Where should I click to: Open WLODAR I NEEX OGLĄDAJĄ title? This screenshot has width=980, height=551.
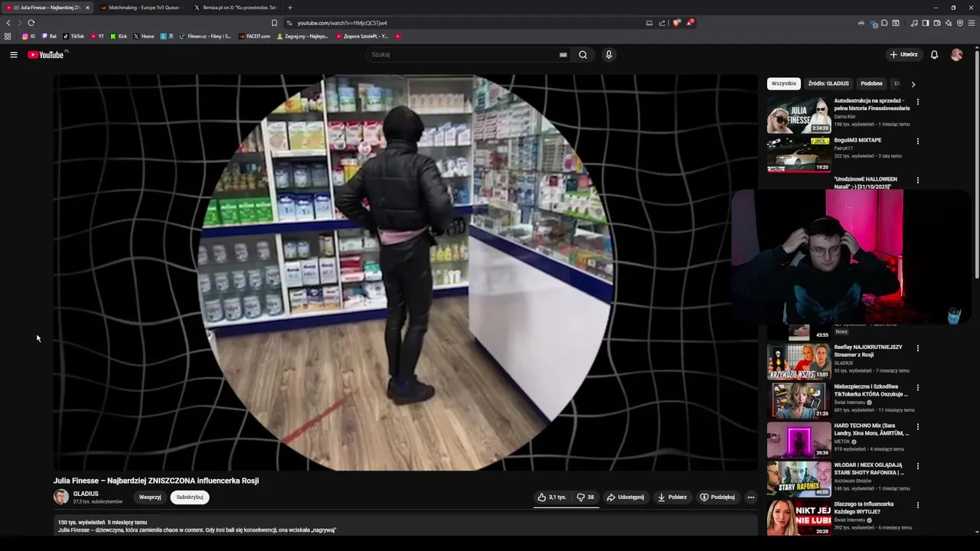point(869,468)
